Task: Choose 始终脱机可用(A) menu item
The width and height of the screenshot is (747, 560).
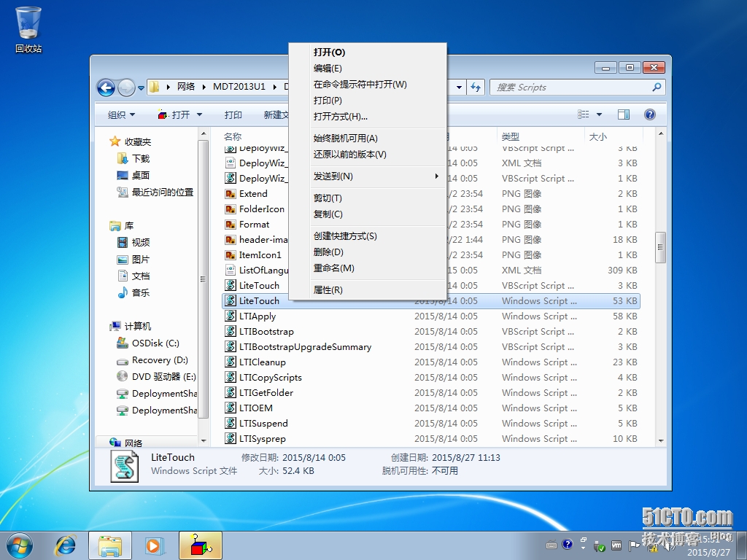Action: coord(368,139)
